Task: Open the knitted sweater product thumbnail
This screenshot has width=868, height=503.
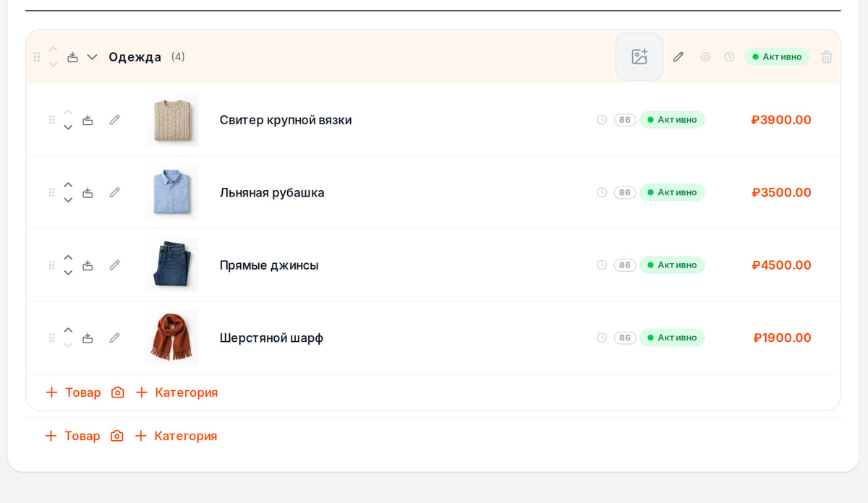Action: coord(171,120)
